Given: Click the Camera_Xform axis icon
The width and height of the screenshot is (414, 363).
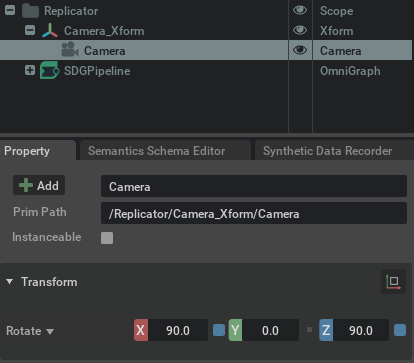Looking at the screenshot, I should pyautogui.click(x=50, y=30).
